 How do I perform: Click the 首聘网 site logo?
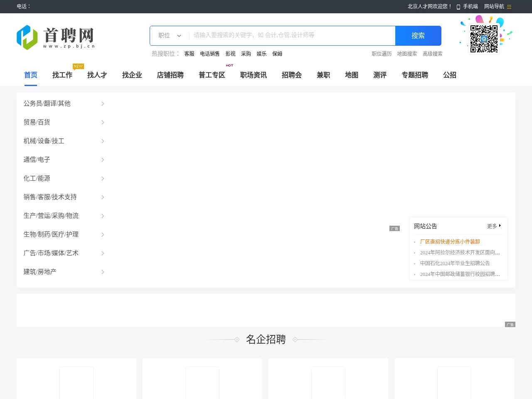click(56, 37)
